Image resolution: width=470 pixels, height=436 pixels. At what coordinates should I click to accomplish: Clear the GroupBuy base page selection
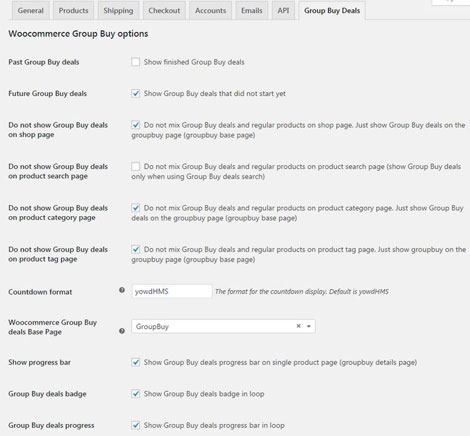(x=299, y=326)
